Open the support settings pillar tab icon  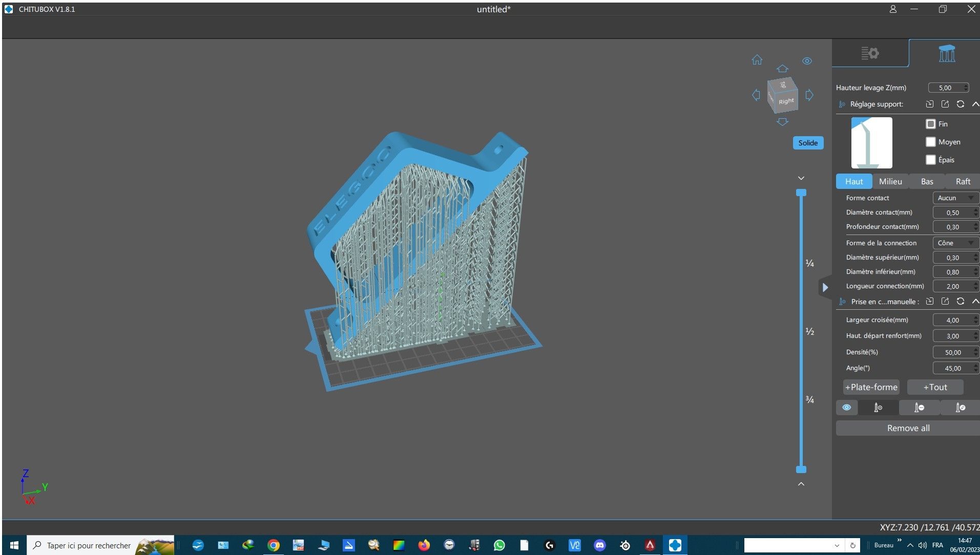pyautogui.click(x=947, y=53)
